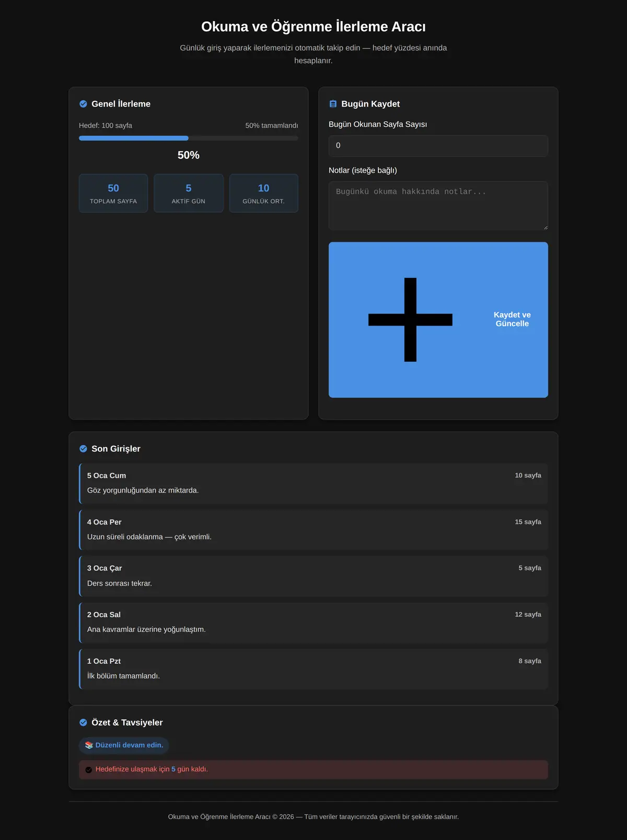Click the Düzenli devam edin badge

(x=124, y=745)
